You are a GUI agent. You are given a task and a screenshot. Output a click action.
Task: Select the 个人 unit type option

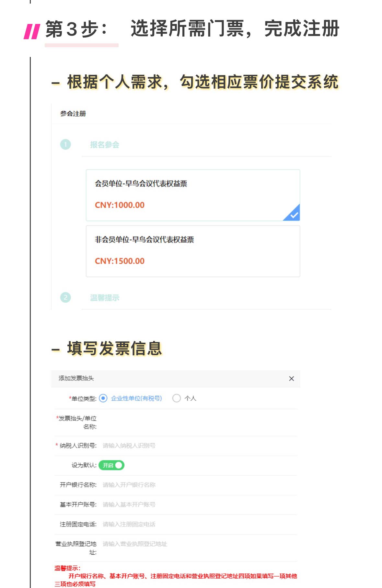[x=177, y=398]
